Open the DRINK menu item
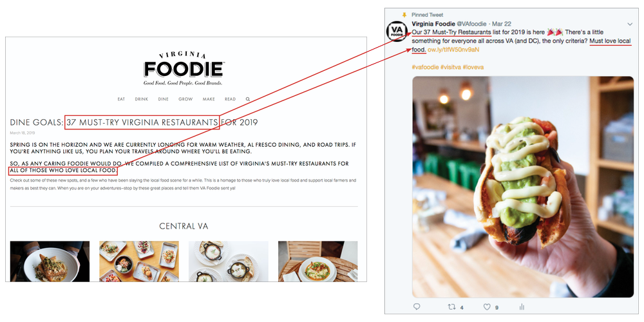644x322 pixels. point(141,99)
